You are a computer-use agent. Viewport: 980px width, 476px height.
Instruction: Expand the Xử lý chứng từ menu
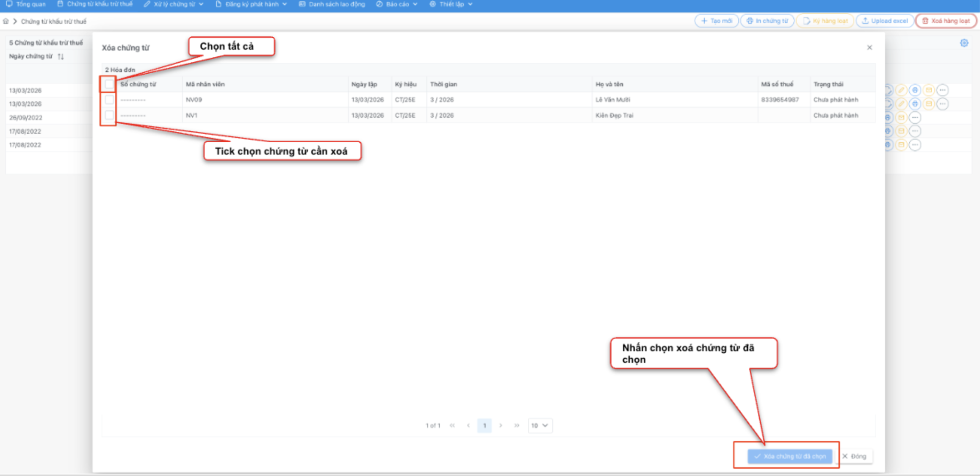click(x=174, y=4)
